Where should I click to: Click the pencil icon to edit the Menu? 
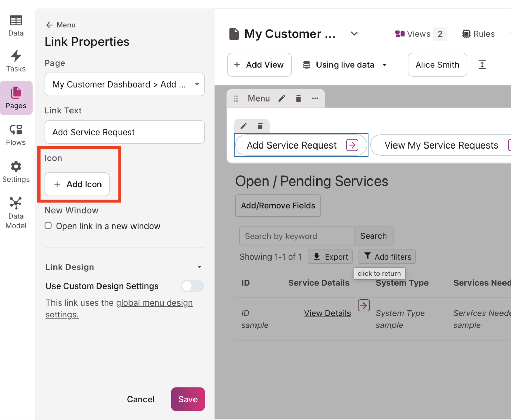tap(282, 98)
